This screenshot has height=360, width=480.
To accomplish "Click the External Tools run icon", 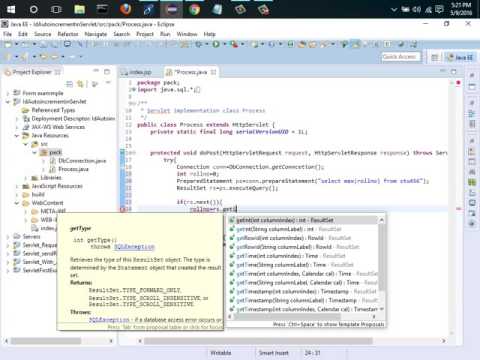I will click(234, 44).
